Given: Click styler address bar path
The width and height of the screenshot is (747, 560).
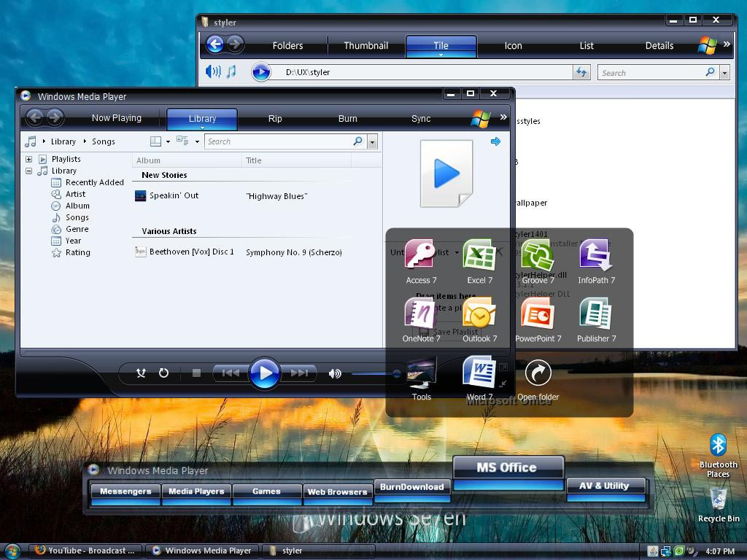Looking at the screenshot, I should coord(307,72).
